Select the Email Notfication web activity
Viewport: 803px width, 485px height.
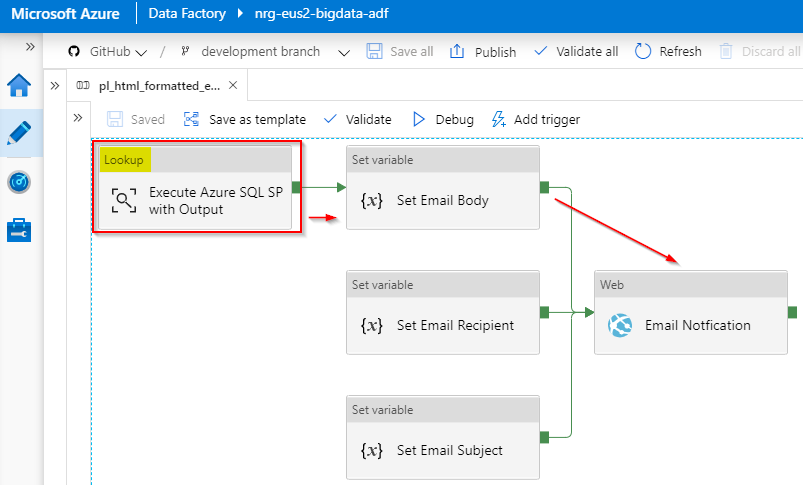691,312
